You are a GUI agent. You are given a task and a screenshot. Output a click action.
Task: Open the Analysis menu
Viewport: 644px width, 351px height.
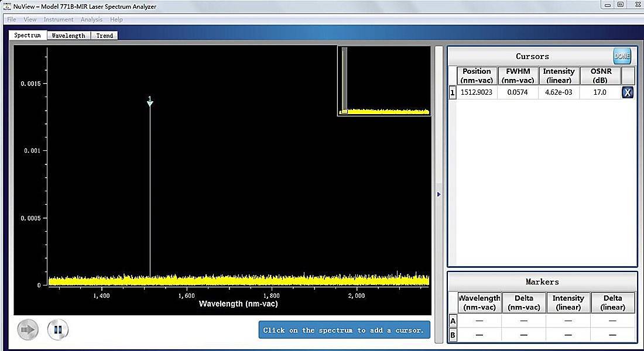pos(91,19)
